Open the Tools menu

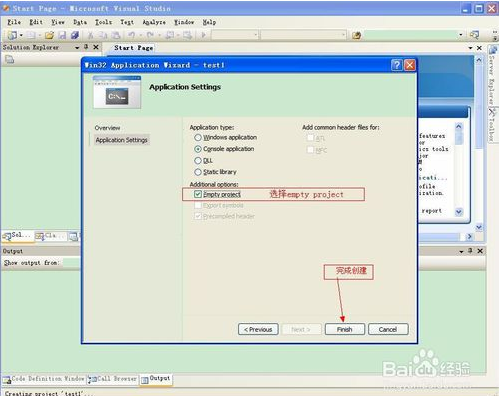pyautogui.click(x=103, y=22)
